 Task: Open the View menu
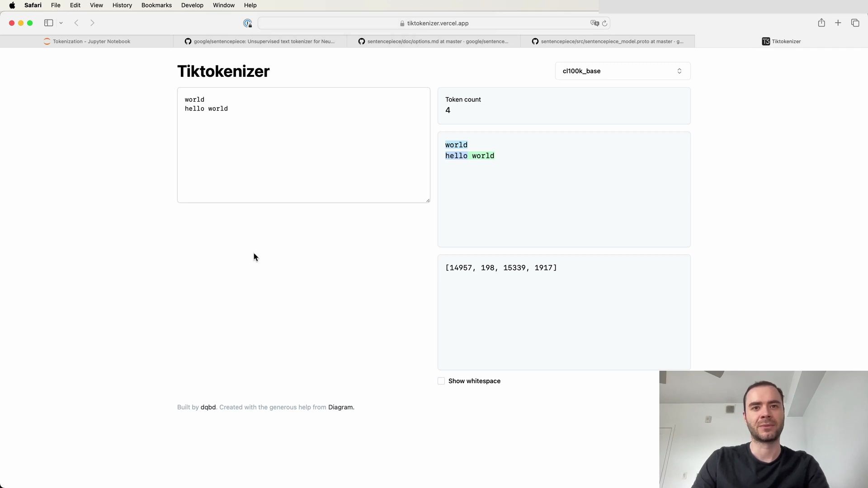click(96, 5)
